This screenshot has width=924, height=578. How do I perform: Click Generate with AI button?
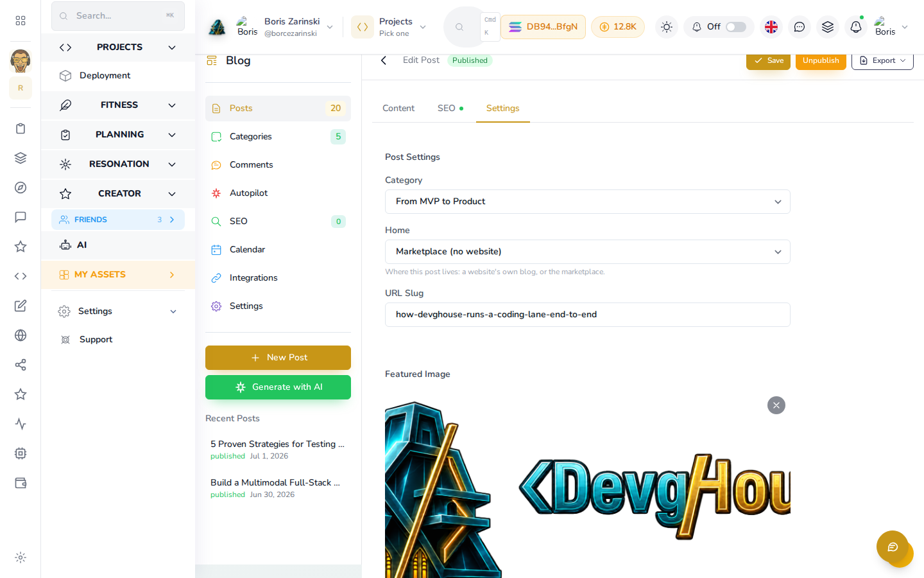coord(278,387)
